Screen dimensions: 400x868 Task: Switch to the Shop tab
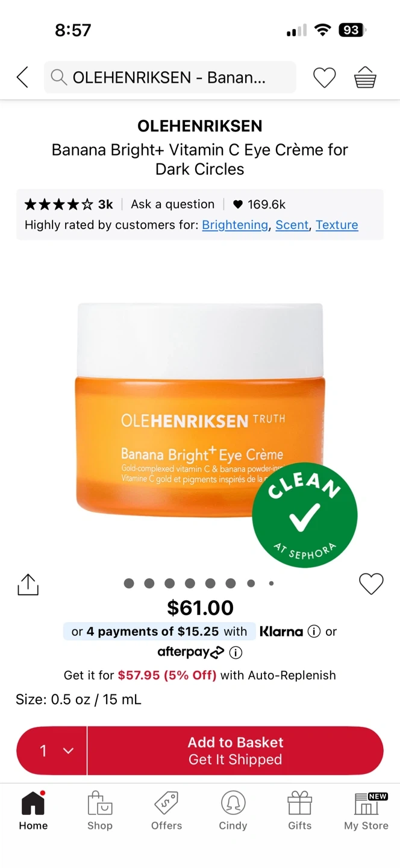tap(100, 811)
